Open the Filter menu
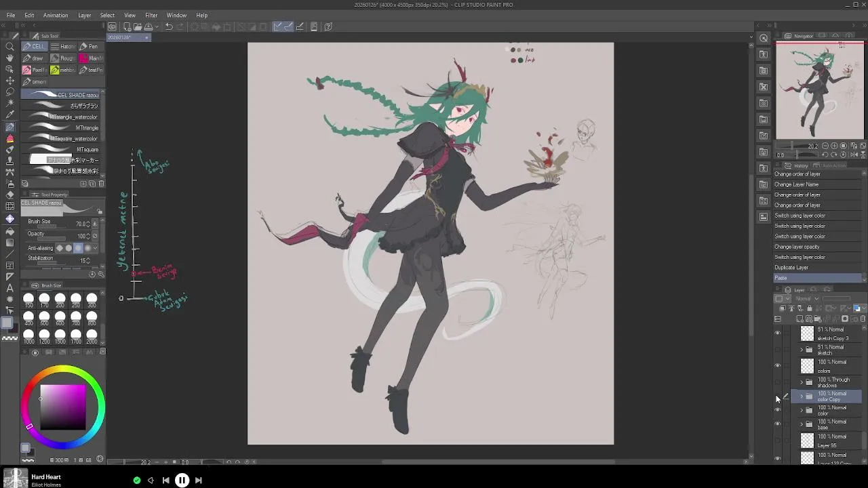 151,15
